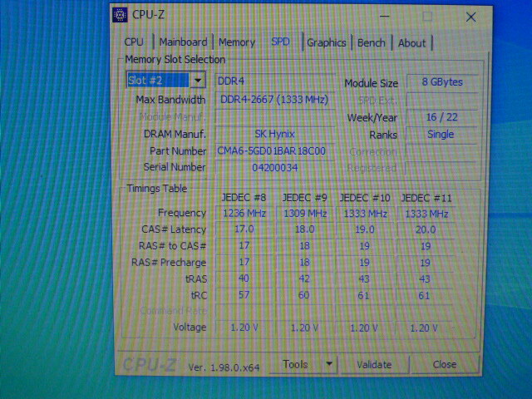
Task: Click the JEDEC #10 column header
Action: pyautogui.click(x=365, y=198)
